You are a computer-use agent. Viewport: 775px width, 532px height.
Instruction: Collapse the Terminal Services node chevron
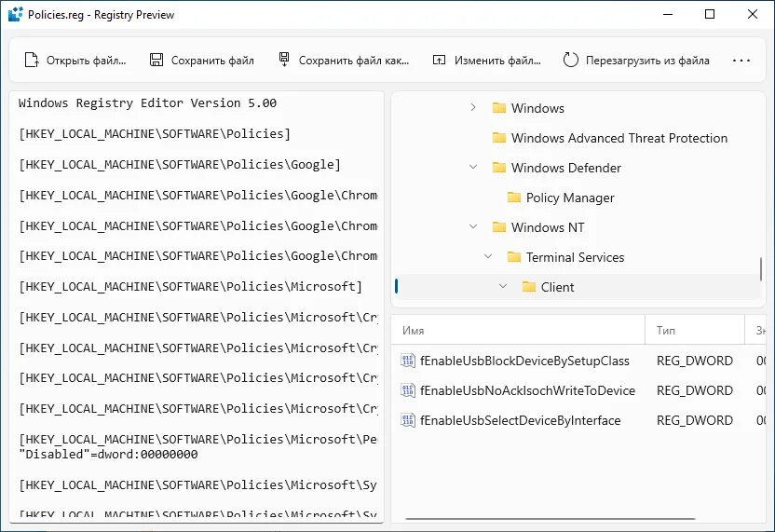click(x=488, y=257)
